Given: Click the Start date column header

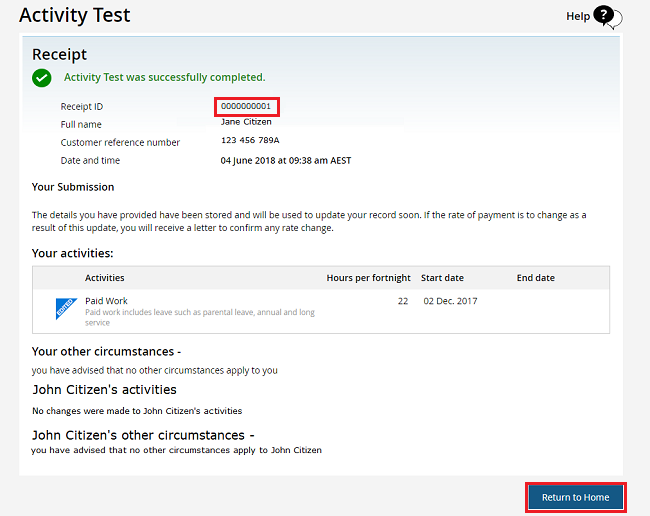Looking at the screenshot, I should point(442,278).
